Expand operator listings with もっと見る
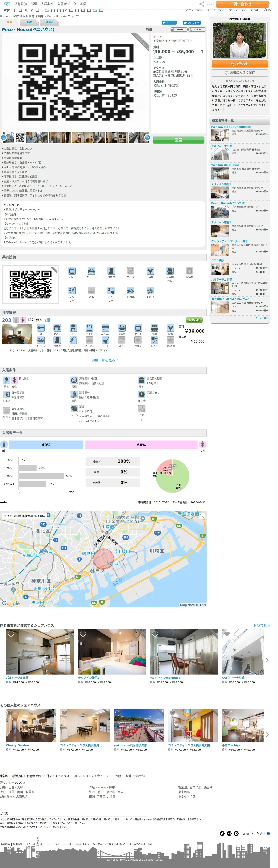 pyautogui.click(x=262, y=318)
